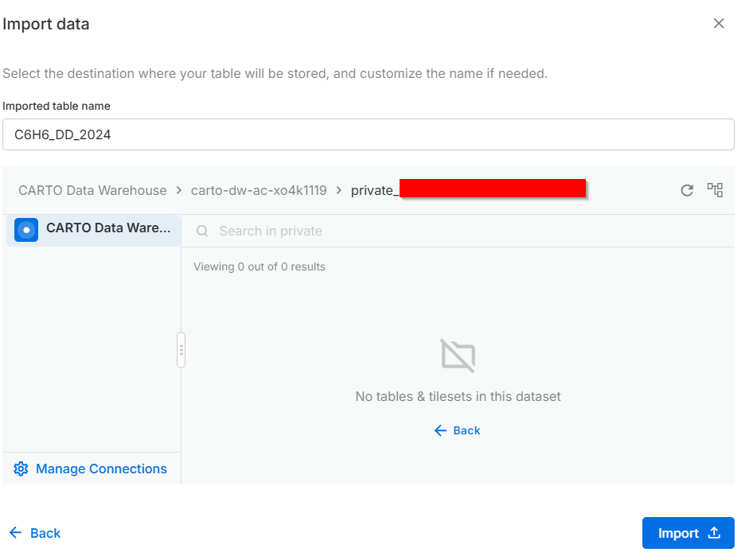Click the CARTO Data Warehouse connection logo

pyautogui.click(x=26, y=230)
